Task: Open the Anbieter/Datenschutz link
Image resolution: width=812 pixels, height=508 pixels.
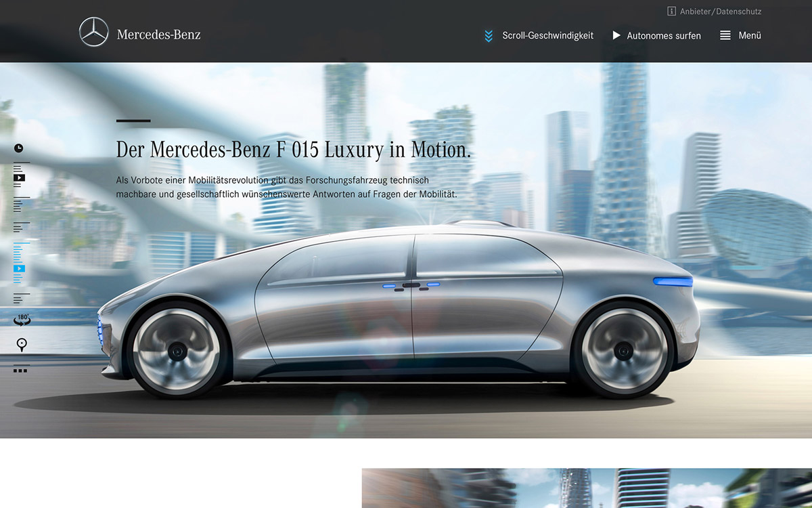Action: tap(721, 12)
